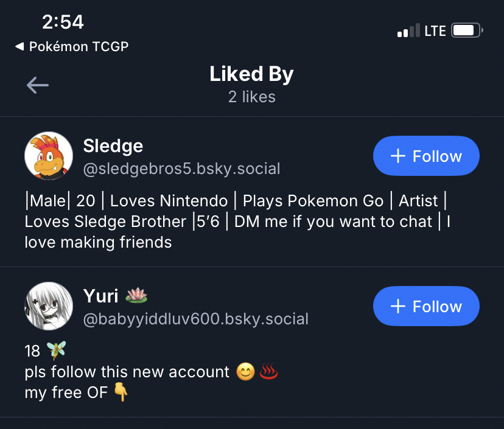The width and height of the screenshot is (504, 429).
Task: Select the Yuri display name
Action: pyautogui.click(x=100, y=296)
